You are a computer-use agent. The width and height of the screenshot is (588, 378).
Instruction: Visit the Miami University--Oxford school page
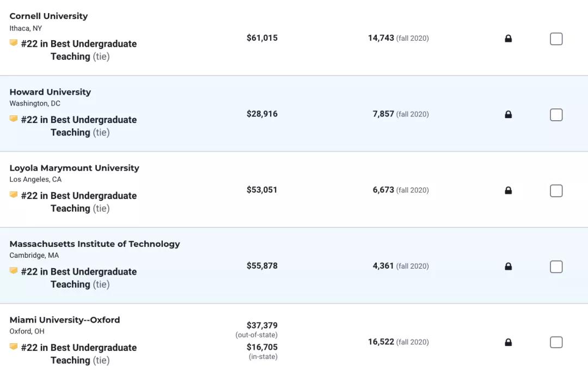coord(65,320)
